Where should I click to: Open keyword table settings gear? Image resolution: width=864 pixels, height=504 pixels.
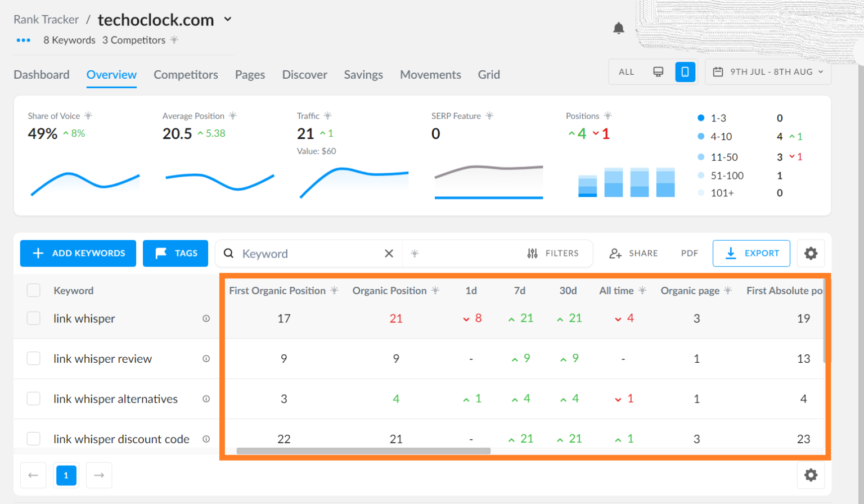tap(811, 253)
